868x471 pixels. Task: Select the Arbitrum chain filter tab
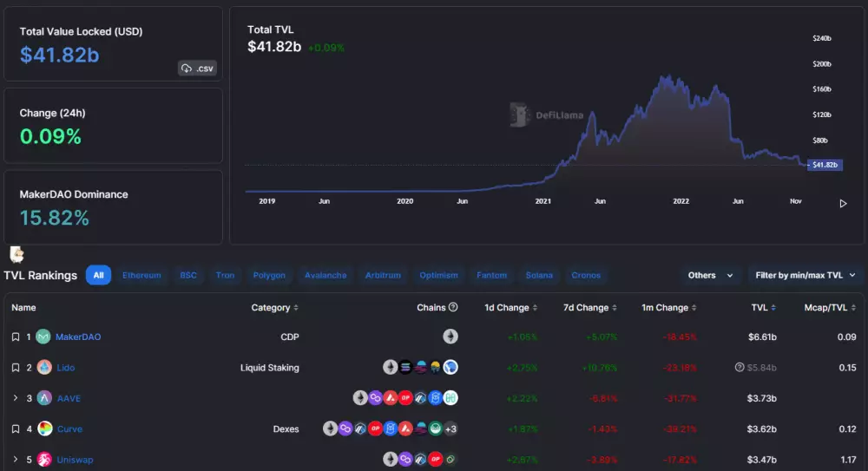[x=383, y=275]
